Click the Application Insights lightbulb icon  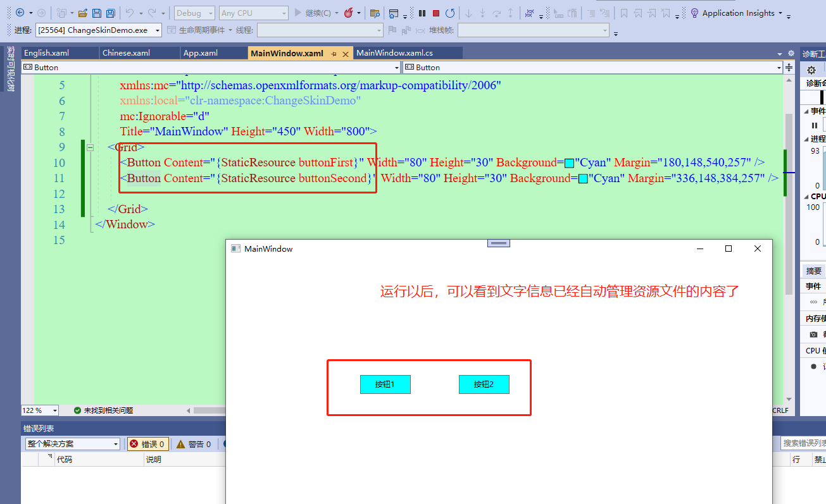pos(694,13)
